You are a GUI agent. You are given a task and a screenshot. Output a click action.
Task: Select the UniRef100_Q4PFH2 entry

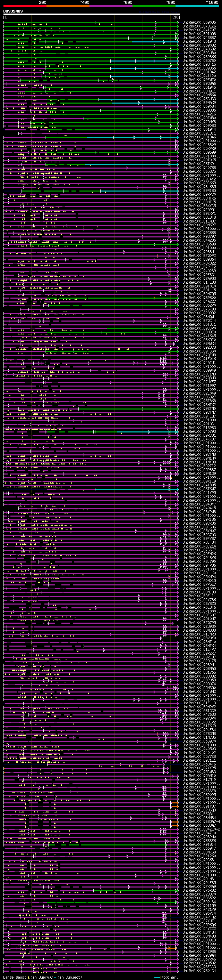click(x=199, y=917)
